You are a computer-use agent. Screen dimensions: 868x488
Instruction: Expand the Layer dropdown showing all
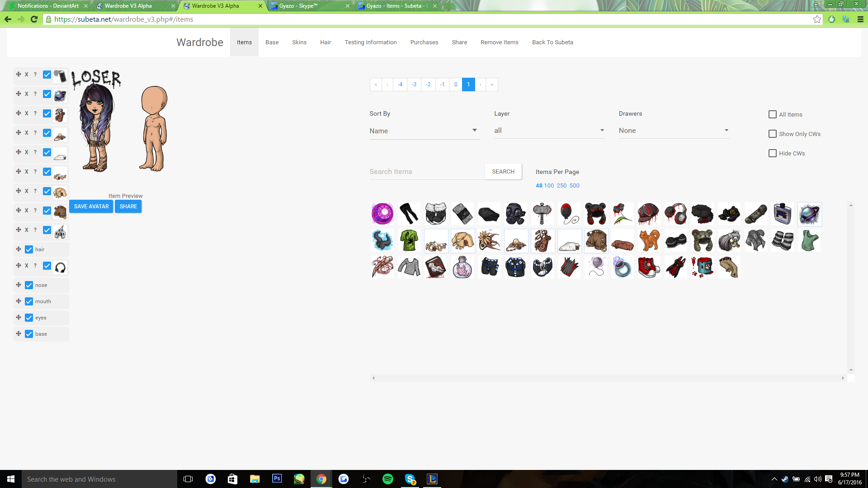coord(549,130)
